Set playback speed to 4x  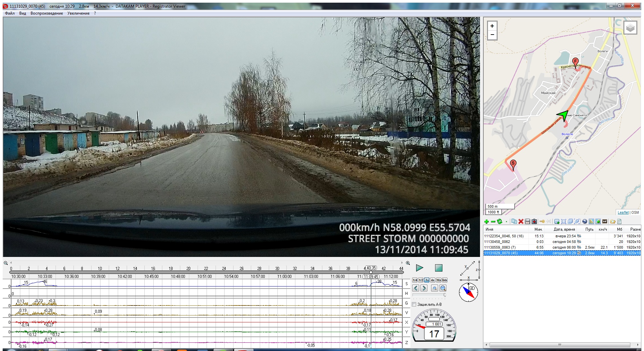[433, 280]
